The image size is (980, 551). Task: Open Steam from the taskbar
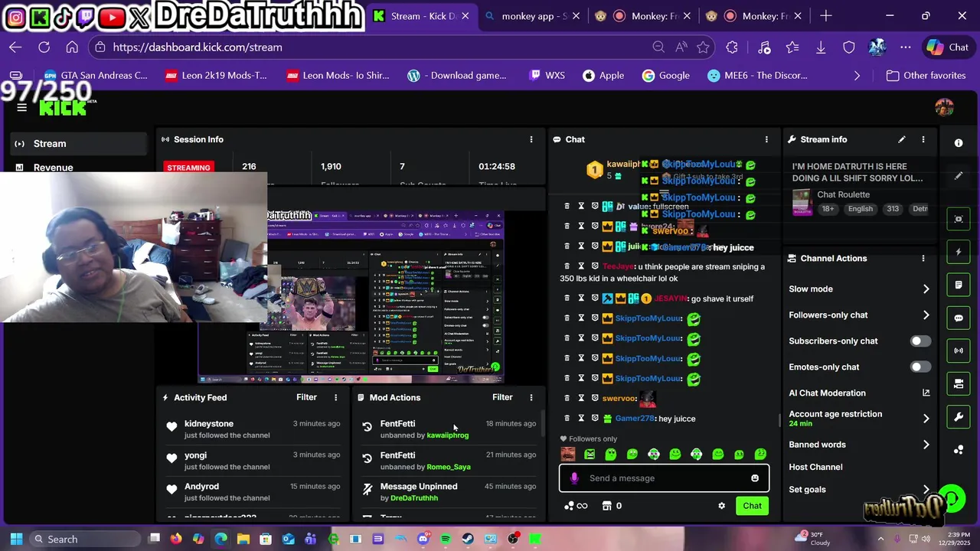468,539
